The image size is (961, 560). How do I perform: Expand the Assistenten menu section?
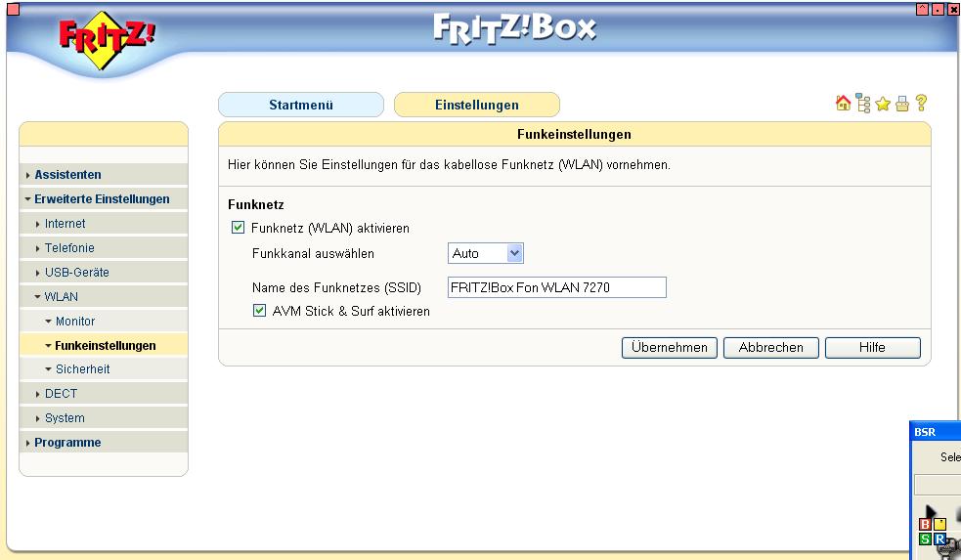tap(104, 175)
